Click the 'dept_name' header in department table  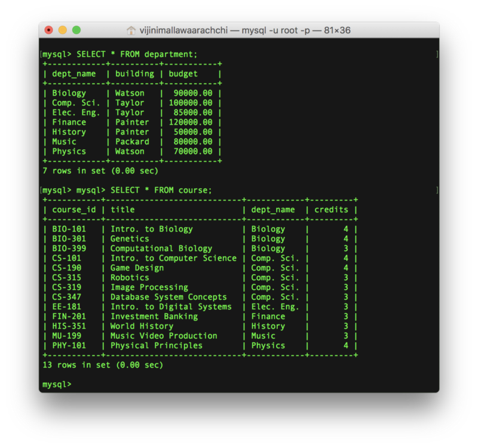[x=73, y=74]
